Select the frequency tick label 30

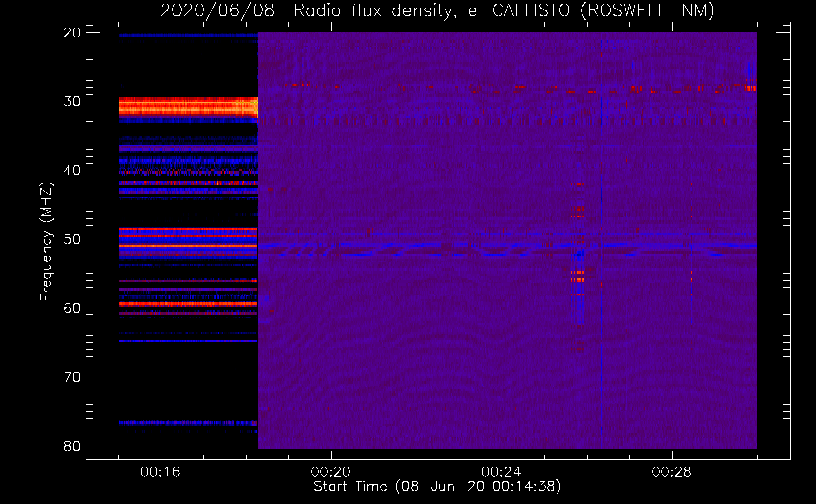coord(72,101)
